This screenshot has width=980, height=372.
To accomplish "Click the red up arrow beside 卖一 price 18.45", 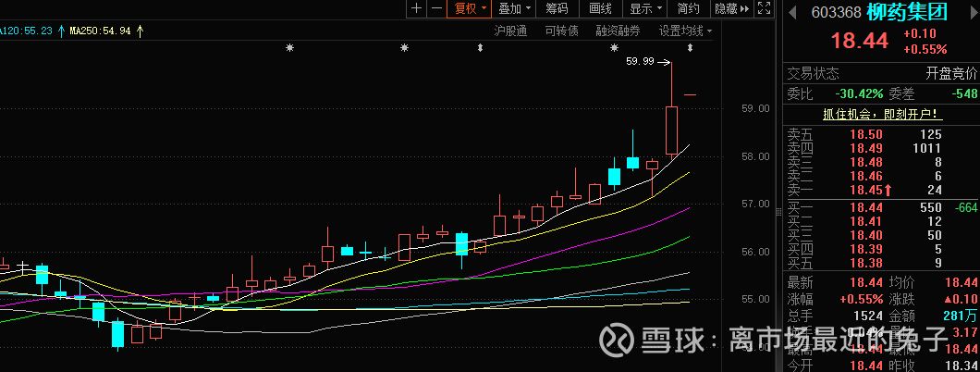I will pos(888,190).
